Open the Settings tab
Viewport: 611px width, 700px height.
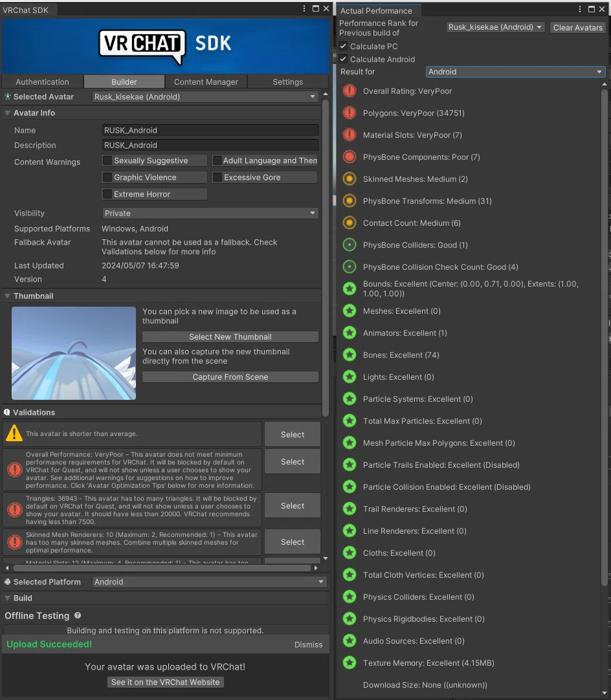click(287, 82)
